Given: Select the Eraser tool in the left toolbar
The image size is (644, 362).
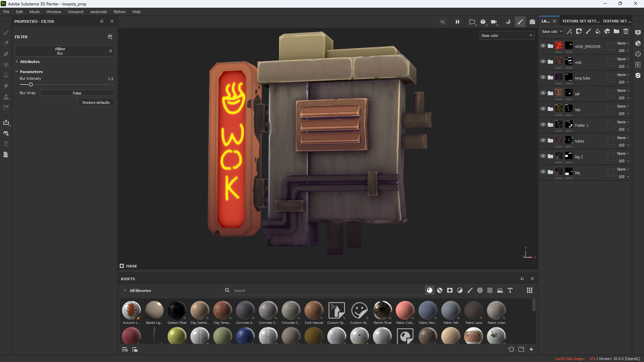Looking at the screenshot, I should pyautogui.click(x=6, y=43).
